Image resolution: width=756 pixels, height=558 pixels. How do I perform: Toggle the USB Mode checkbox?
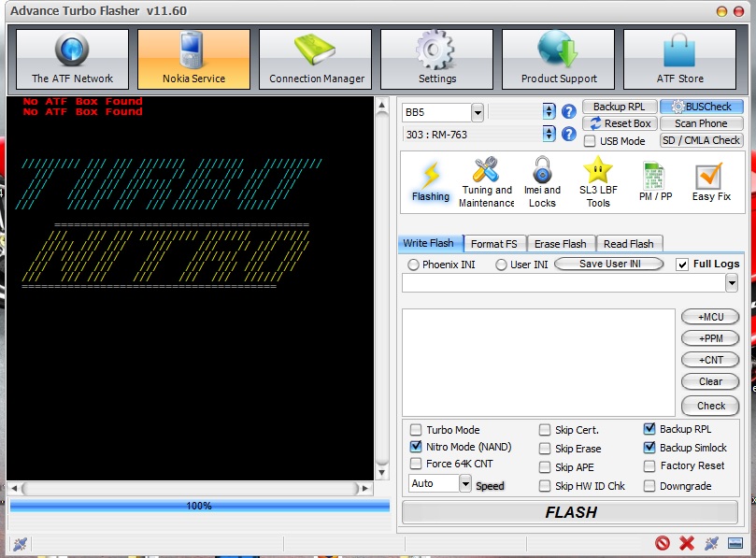pos(590,141)
